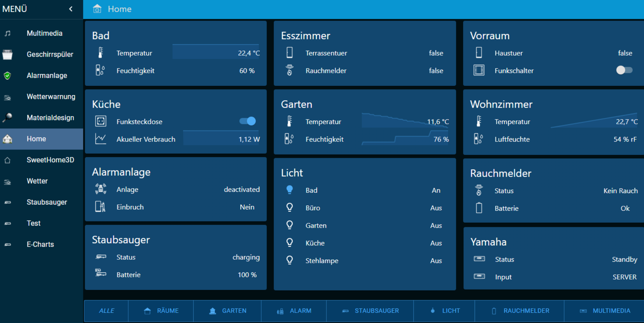The height and width of the screenshot is (323, 644).
Task: Click Wohnzimmer temperature graph 22,7 °C
Action: tap(594, 120)
